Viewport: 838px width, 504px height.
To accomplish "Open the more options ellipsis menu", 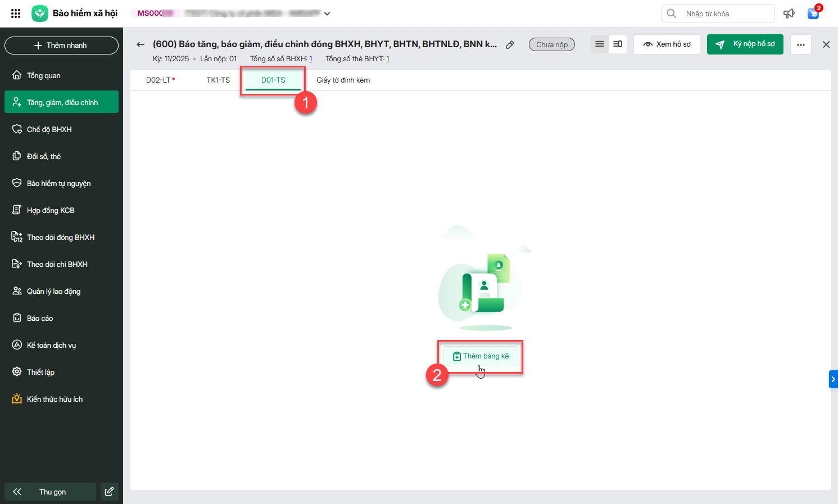I will (x=801, y=44).
